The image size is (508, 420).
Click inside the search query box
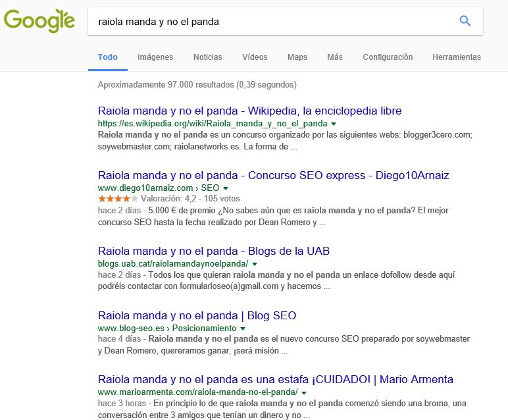click(x=263, y=21)
